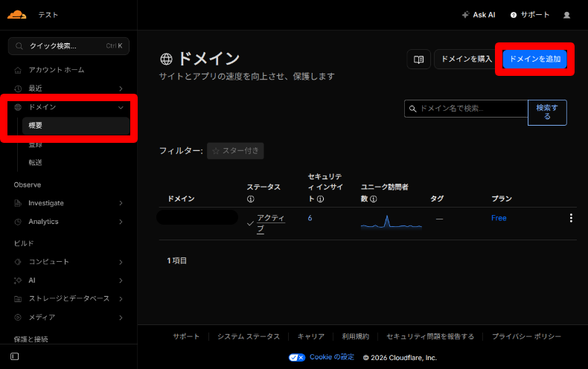Select 概要 under ドメイン
The width and height of the screenshot is (588, 369).
(x=76, y=126)
